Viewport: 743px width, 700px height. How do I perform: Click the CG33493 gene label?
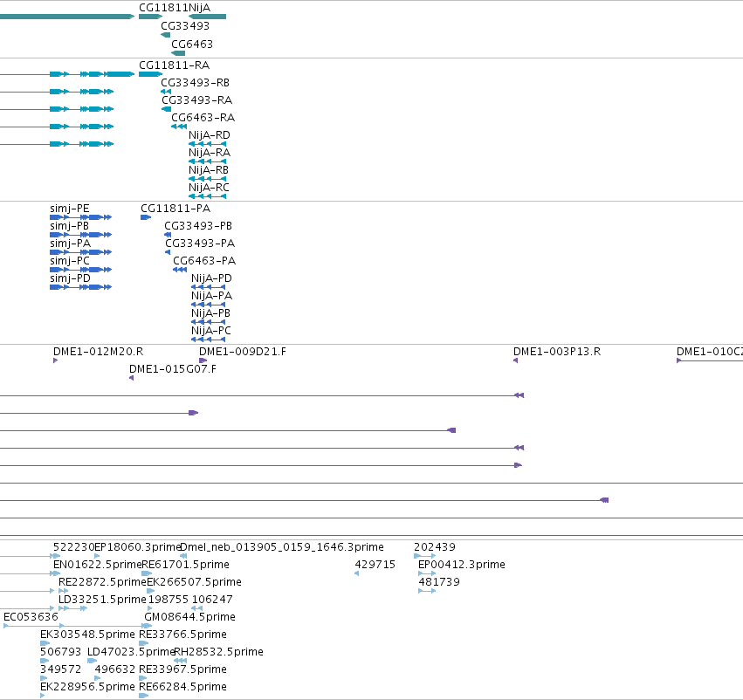185,26
